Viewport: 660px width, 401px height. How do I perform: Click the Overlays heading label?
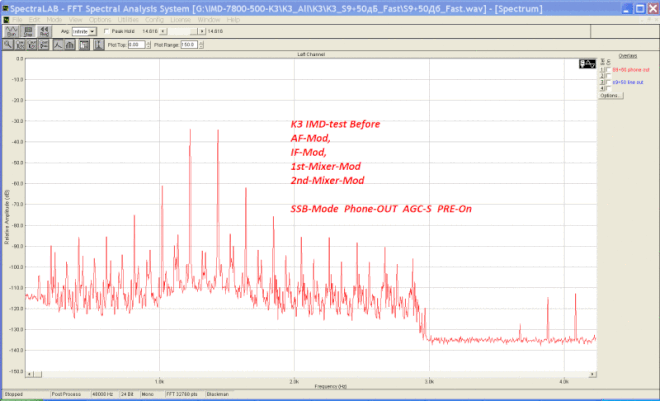point(628,56)
